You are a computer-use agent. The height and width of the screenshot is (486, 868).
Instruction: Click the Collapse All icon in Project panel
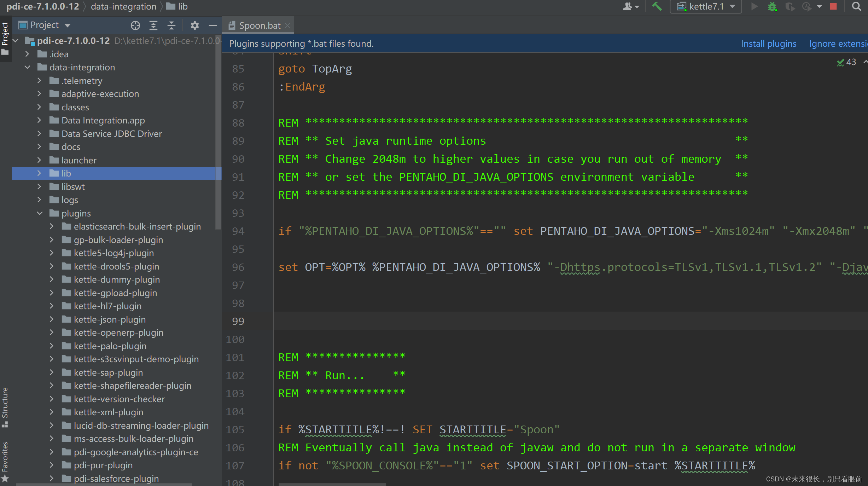click(x=171, y=25)
